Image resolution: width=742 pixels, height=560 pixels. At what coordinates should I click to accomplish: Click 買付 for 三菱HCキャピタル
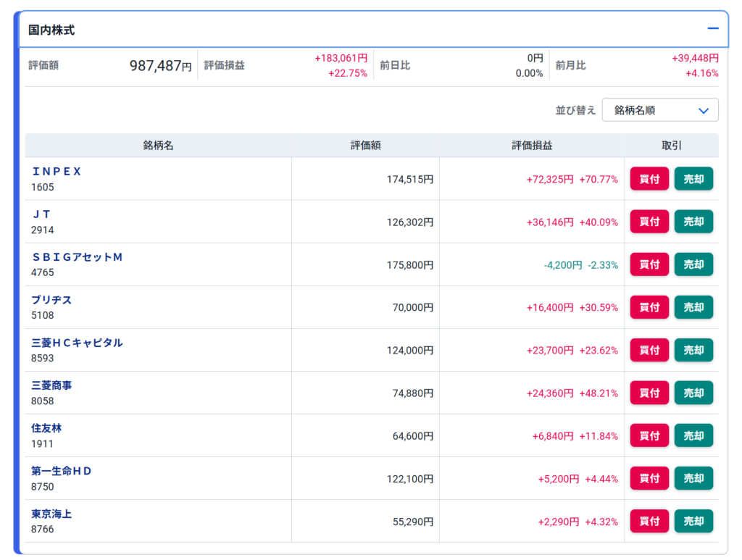(x=649, y=350)
